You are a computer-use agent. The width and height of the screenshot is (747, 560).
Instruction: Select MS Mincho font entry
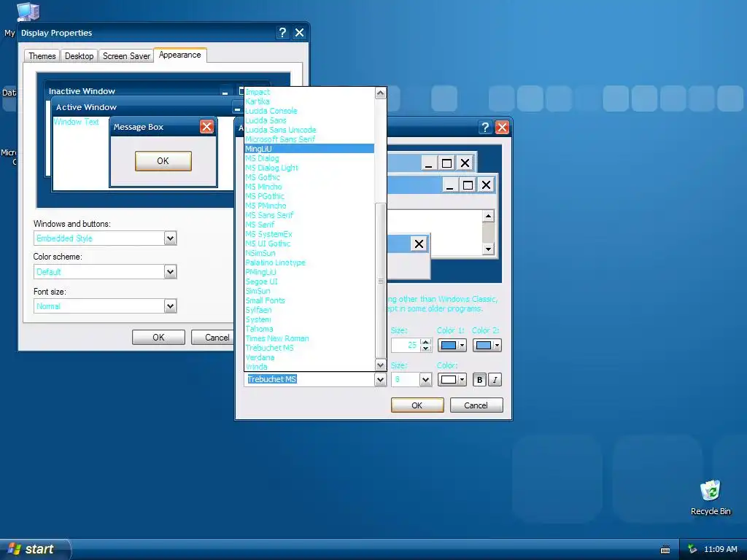(309, 187)
